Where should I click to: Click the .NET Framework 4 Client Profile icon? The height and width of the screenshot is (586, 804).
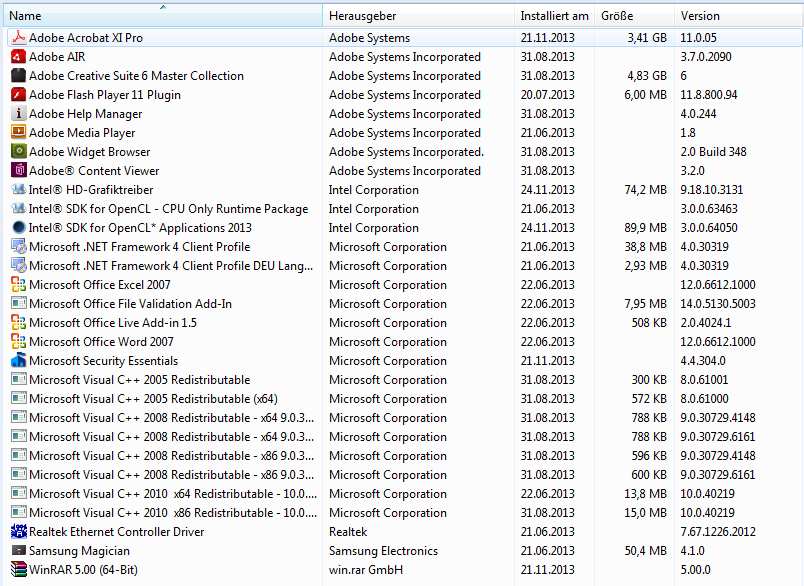coord(18,247)
